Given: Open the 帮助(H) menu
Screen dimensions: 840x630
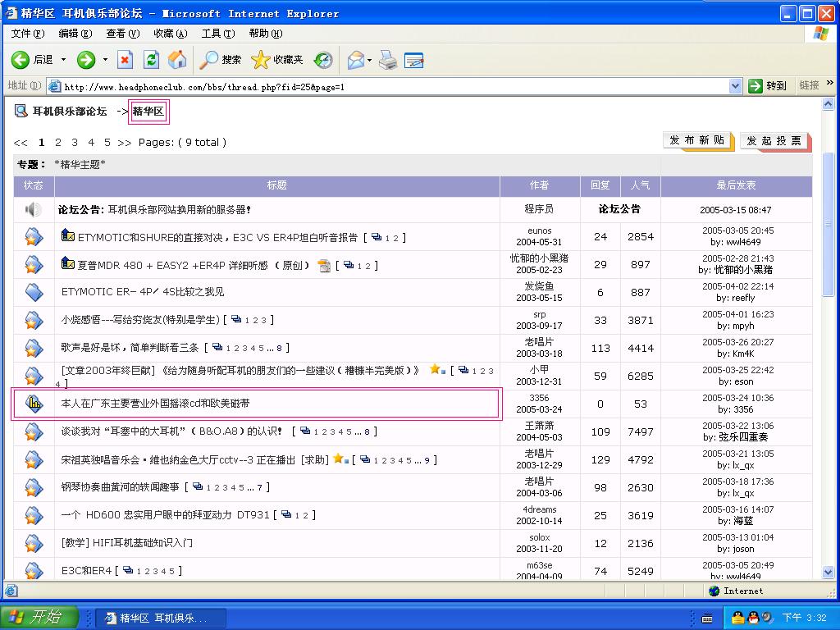Looking at the screenshot, I should coord(266,34).
